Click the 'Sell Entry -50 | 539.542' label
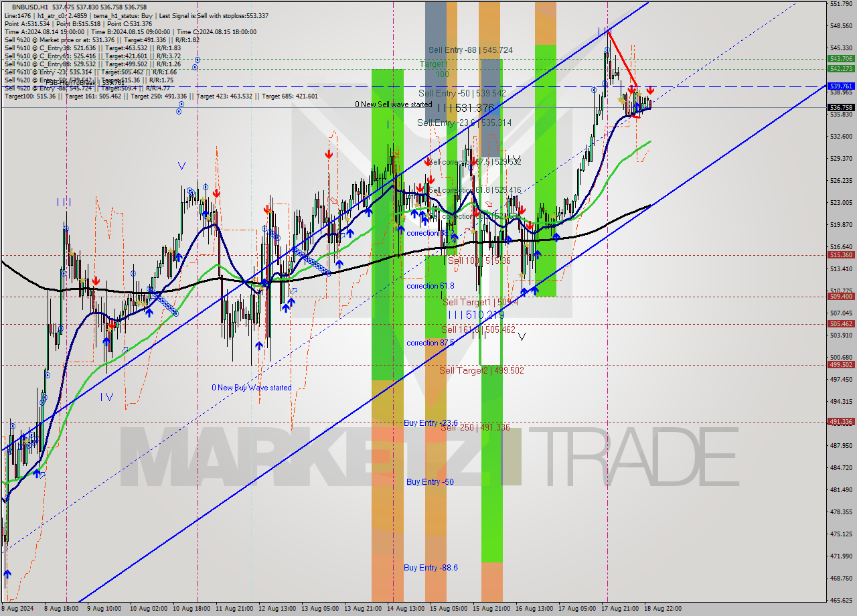857x616 pixels. (462, 93)
